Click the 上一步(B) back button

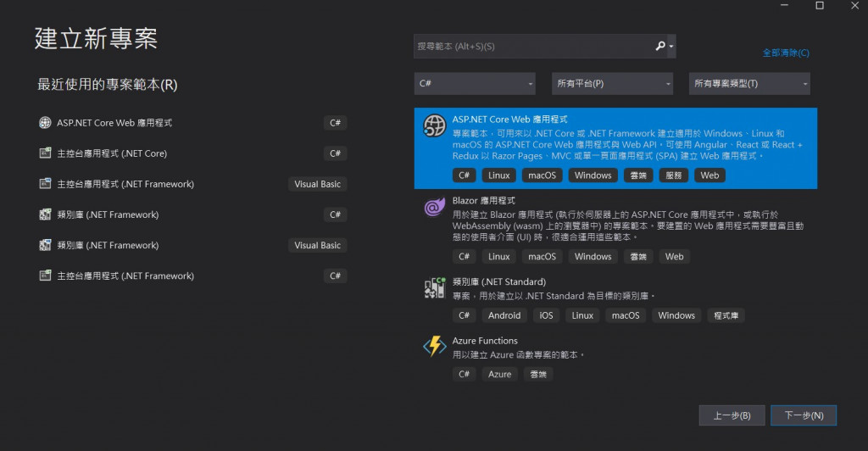coord(732,415)
